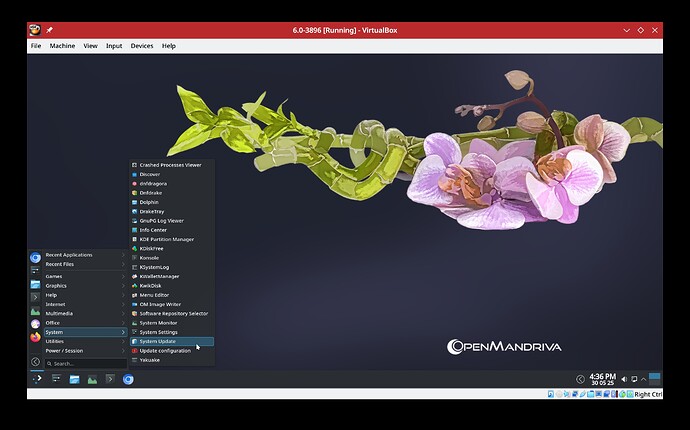Launch OM Image Writer
Viewport: 690px width, 430px height.
[x=172, y=304]
